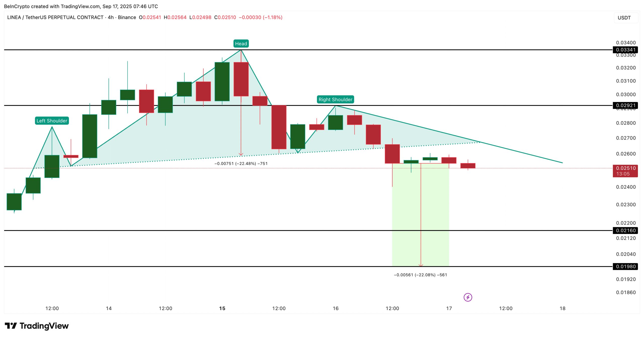Click the purple lightning bolt event icon
644x338 pixels.
(x=468, y=297)
